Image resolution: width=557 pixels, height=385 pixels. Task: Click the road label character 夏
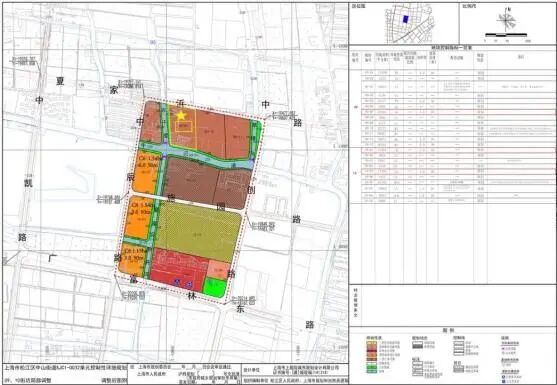point(60,81)
